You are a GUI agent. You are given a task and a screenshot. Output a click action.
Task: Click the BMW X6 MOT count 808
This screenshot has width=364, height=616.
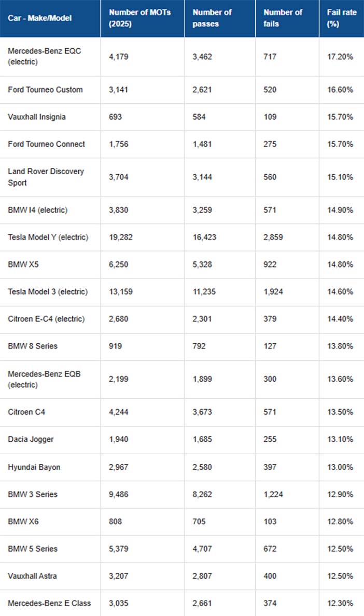[115, 522]
